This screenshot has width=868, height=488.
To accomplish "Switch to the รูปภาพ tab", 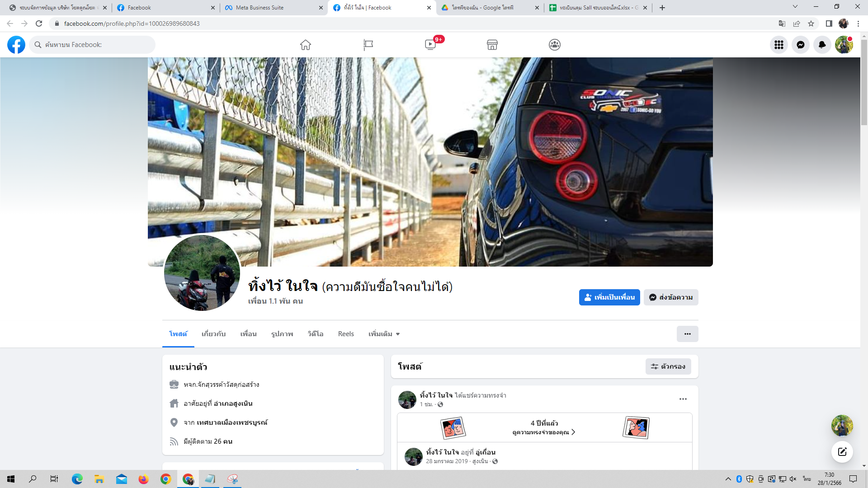I will 282,334.
